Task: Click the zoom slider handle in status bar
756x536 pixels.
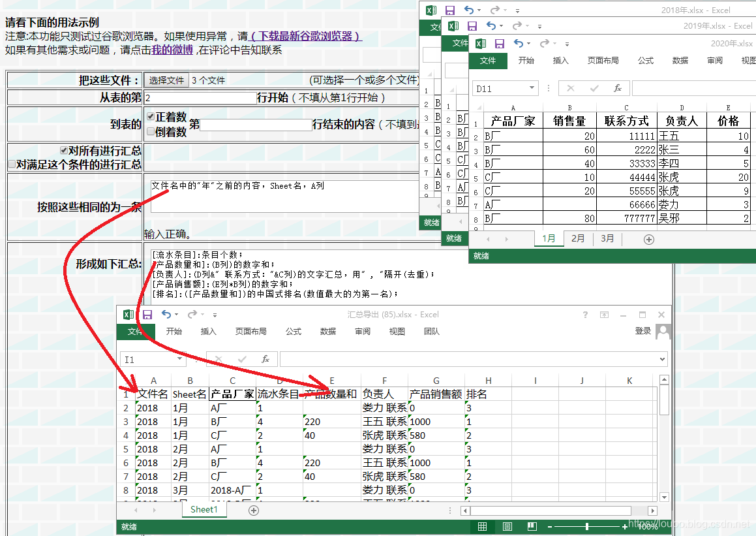Action: point(587,527)
